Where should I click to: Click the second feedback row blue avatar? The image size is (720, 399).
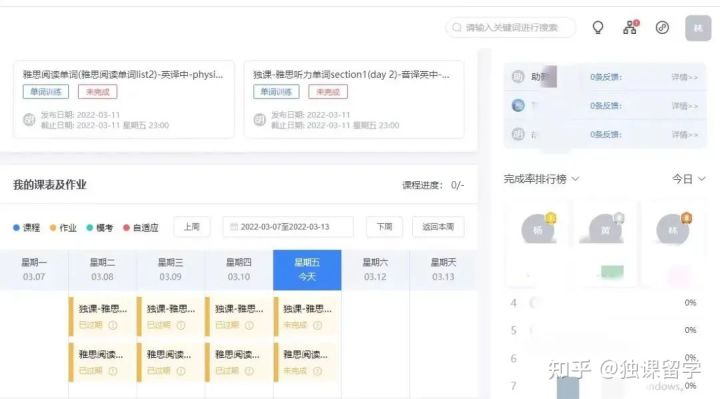(x=518, y=106)
